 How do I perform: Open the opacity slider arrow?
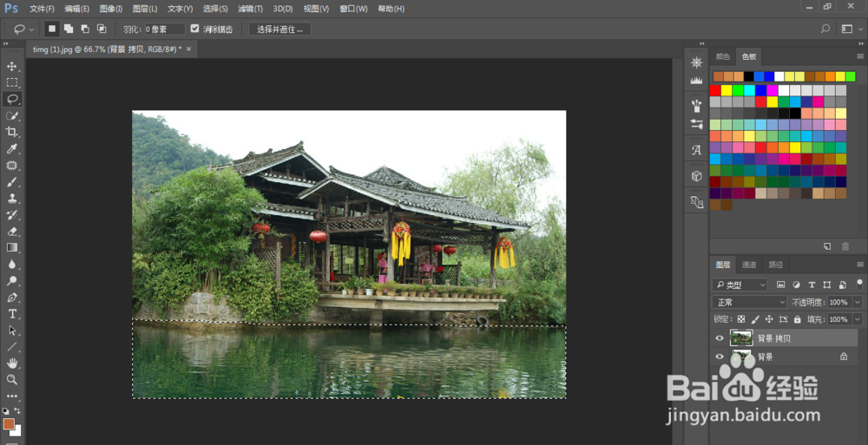point(858,302)
